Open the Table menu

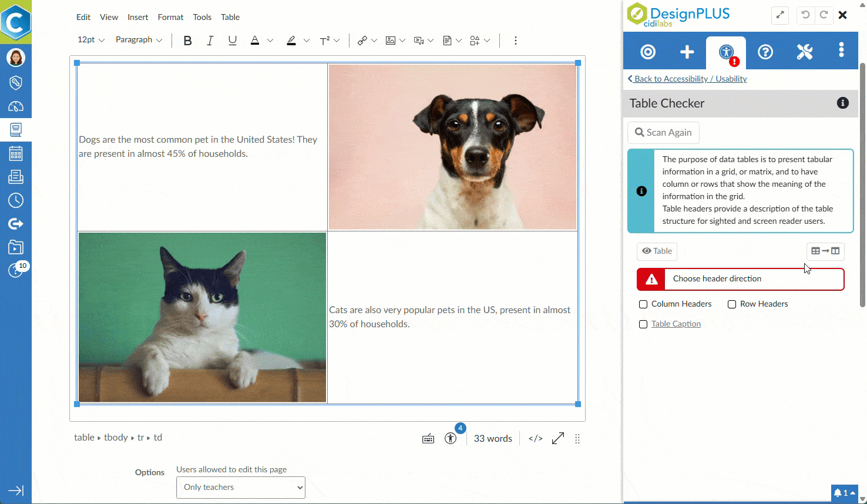(x=230, y=17)
